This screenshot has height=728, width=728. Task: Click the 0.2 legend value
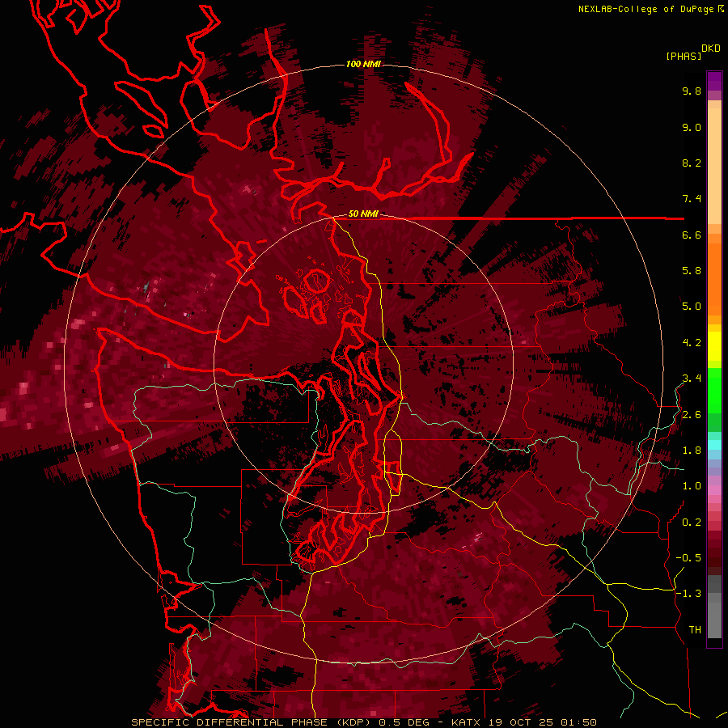coord(692,523)
